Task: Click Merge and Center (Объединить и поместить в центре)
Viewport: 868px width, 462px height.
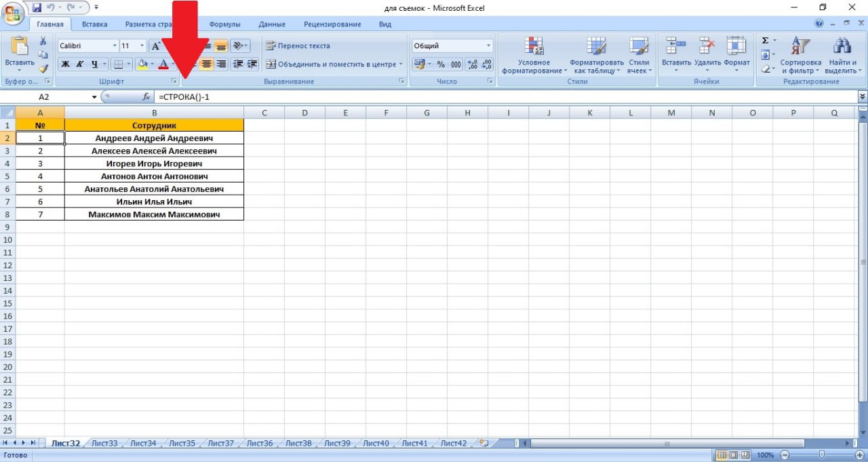Action: coord(333,64)
